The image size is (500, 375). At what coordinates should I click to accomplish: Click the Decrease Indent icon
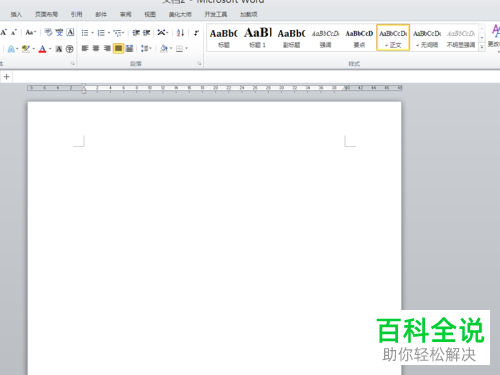(136, 33)
